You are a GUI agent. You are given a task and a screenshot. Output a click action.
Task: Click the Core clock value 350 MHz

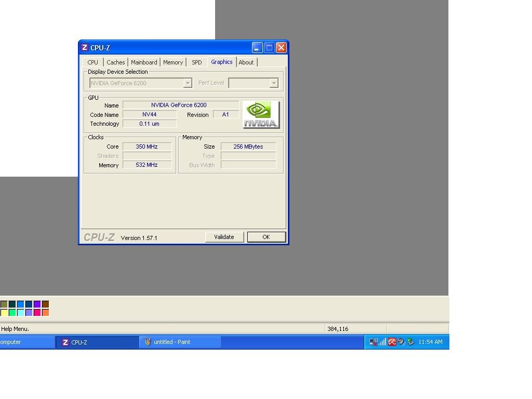point(147,147)
